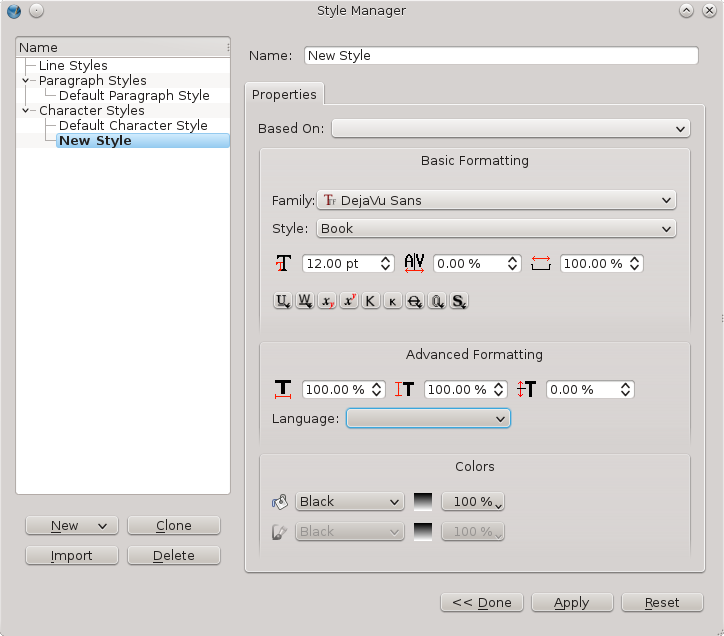Click the style Name input field
This screenshot has height=636, width=724.
pyautogui.click(x=500, y=56)
